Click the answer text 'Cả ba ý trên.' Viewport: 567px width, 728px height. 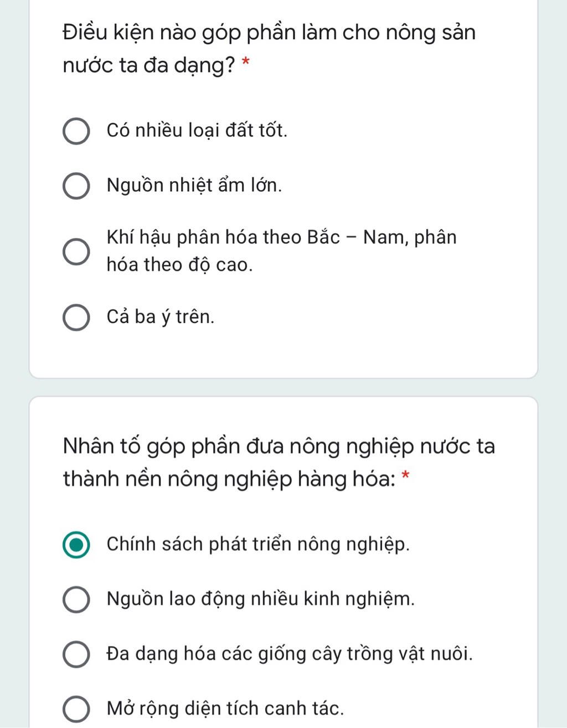point(161,317)
